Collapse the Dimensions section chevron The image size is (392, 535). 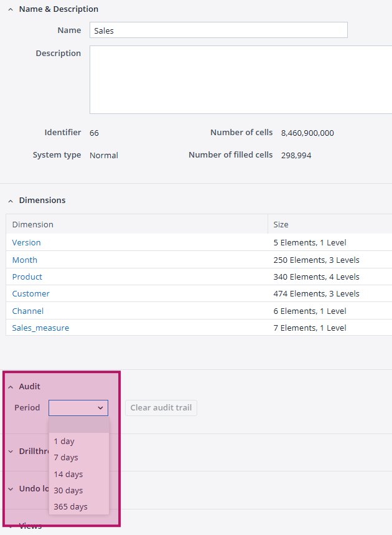pos(11,201)
